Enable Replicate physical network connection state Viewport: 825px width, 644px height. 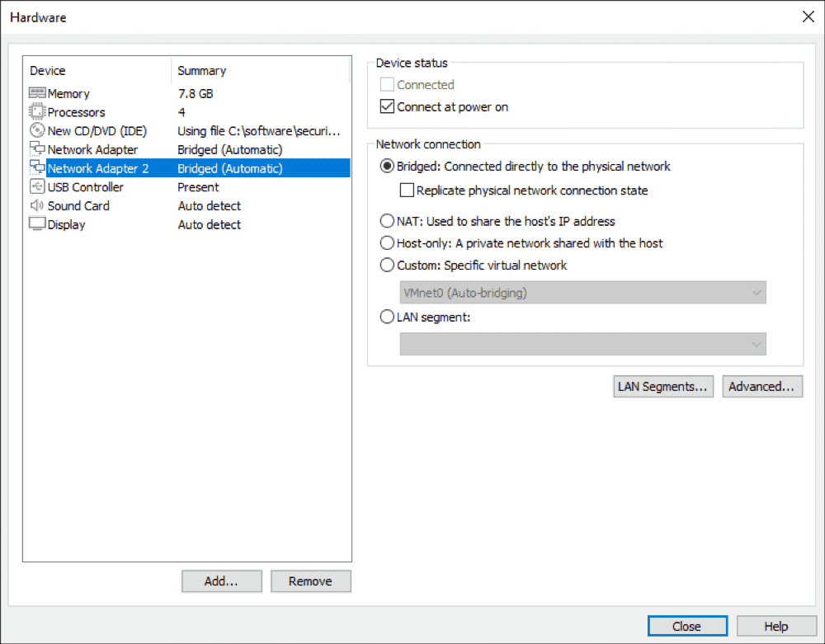tap(407, 190)
